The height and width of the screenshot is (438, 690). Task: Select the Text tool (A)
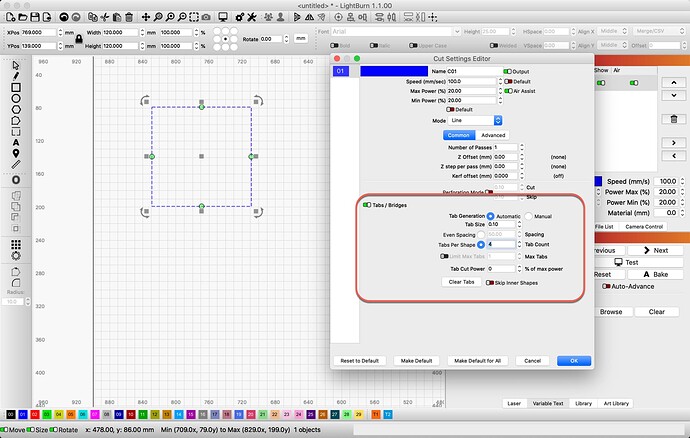(x=16, y=143)
